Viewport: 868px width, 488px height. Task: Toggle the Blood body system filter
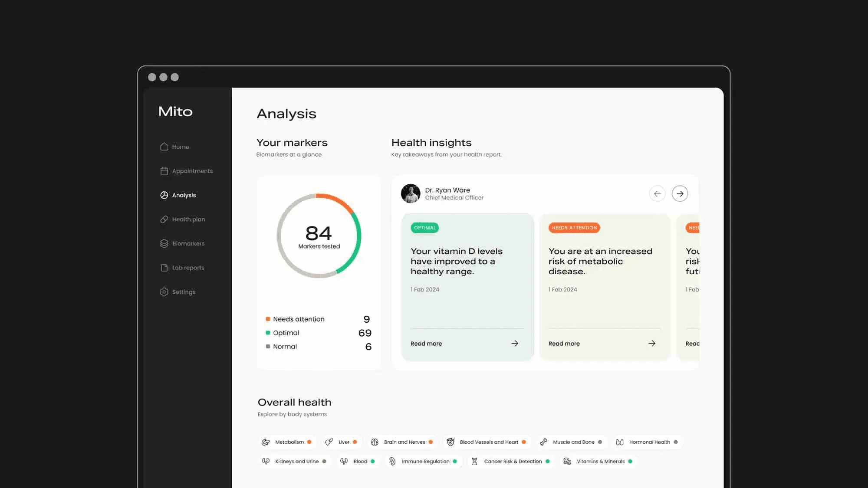pos(358,461)
